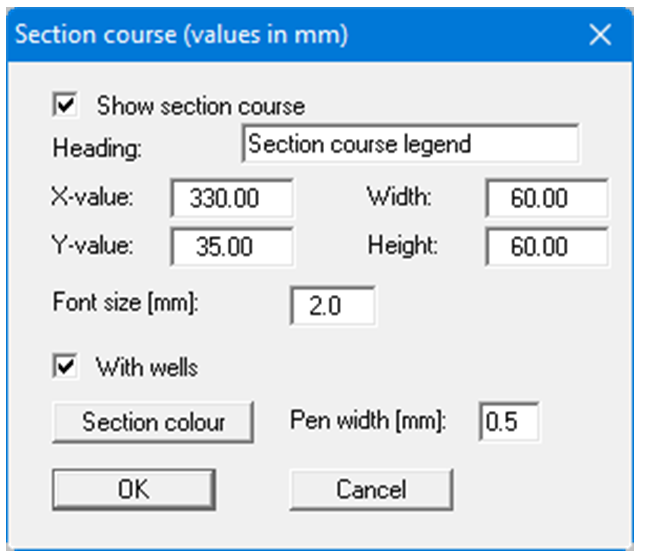Viewport: 649px width, 558px height.
Task: Confirm the dialog with OK
Action: (133, 489)
